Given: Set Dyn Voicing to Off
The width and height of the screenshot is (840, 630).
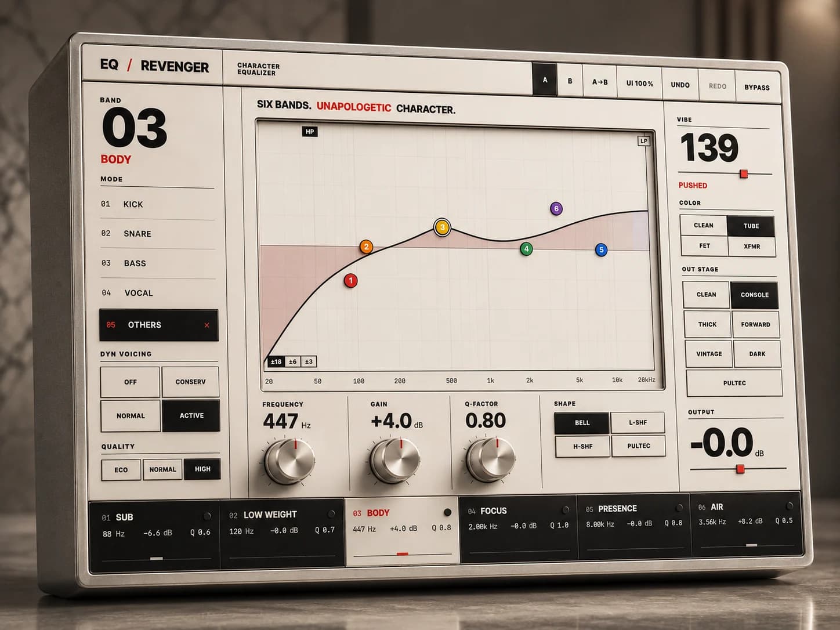Looking at the screenshot, I should 130,382.
